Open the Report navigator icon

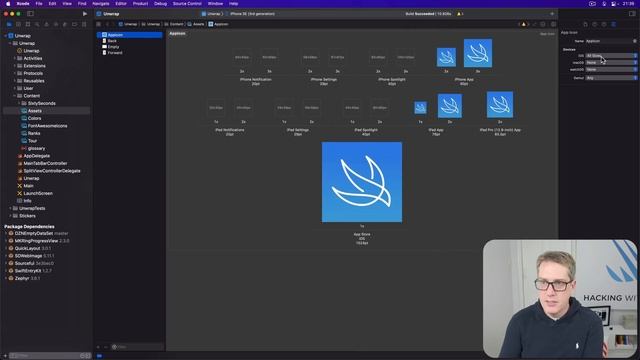tap(84, 24)
